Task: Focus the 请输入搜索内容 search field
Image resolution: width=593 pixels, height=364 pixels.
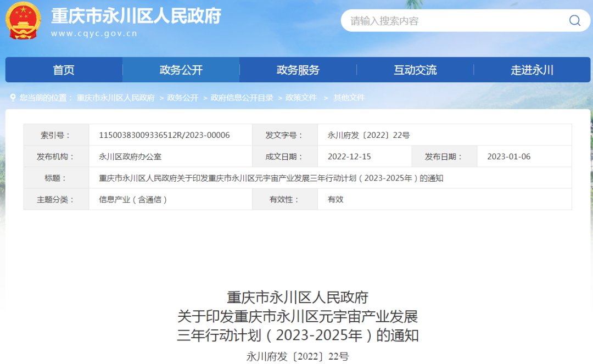Action: coord(450,21)
